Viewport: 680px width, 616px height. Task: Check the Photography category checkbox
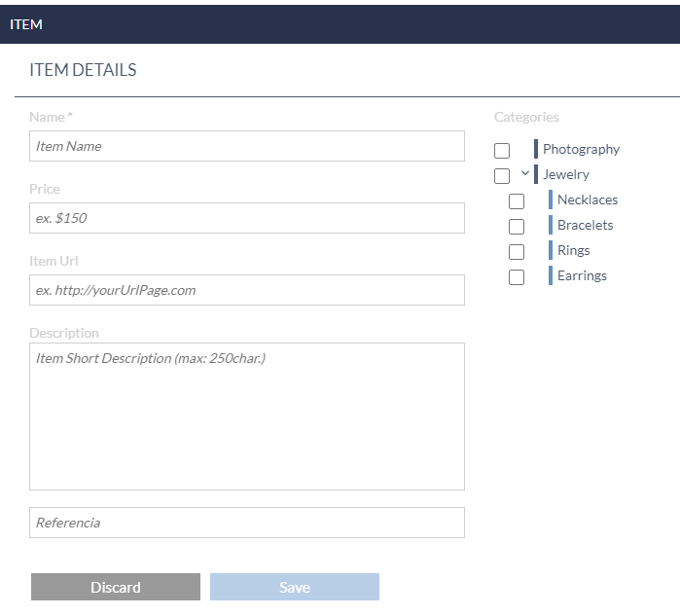point(502,151)
